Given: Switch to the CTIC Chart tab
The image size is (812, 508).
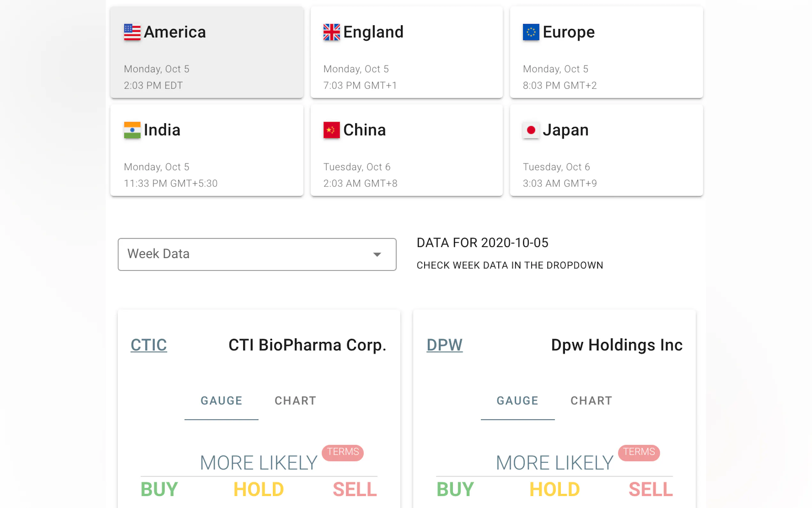Looking at the screenshot, I should pyautogui.click(x=295, y=401).
